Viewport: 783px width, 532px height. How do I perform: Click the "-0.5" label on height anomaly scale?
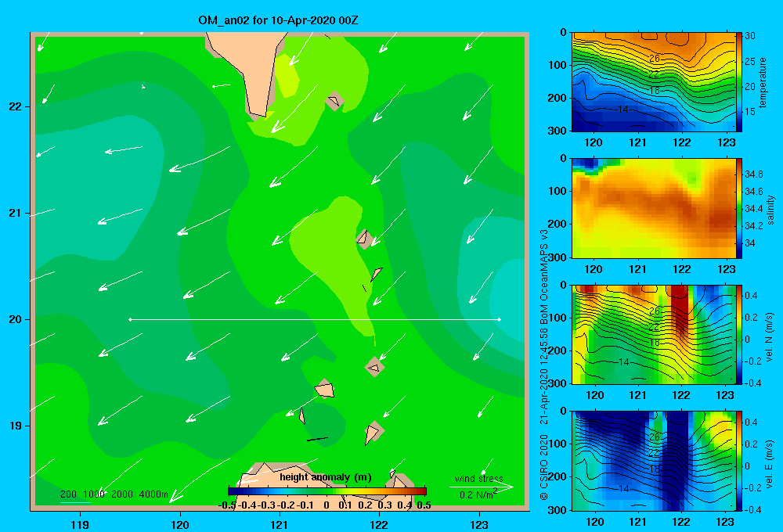tap(228, 505)
